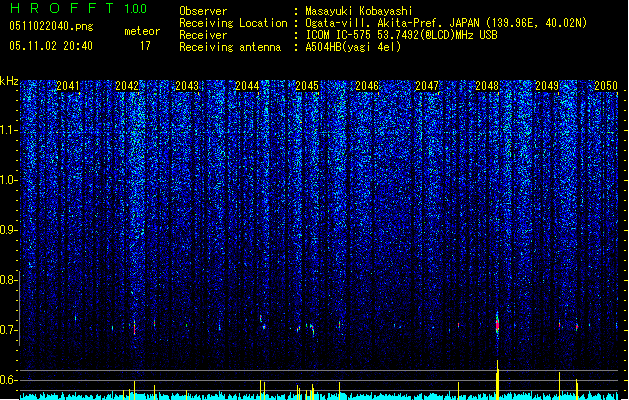Image resolution: width=629 pixels, height=400 pixels.
Task: Click the date stamp 05.11.02 20:40
Action: [x=51, y=46]
